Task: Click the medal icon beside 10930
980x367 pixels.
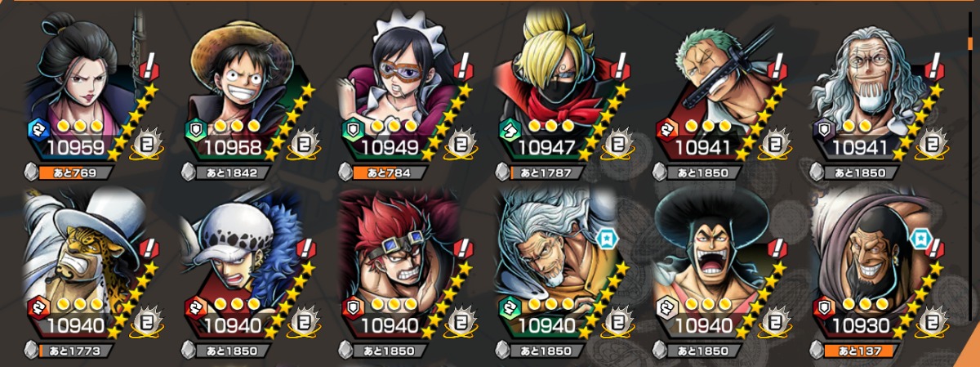Action: [933, 324]
